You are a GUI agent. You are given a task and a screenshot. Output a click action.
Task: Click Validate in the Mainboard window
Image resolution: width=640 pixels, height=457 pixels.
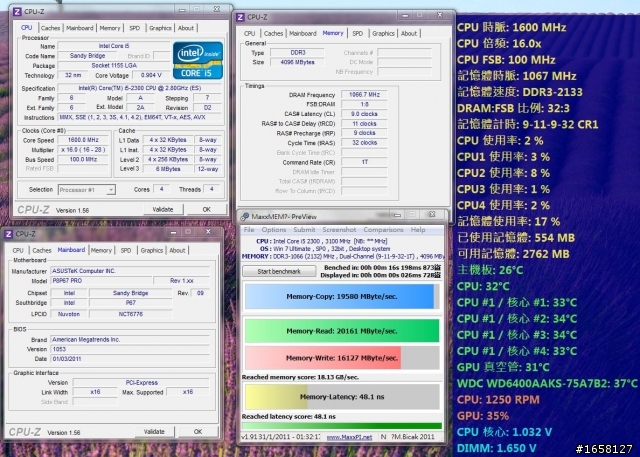(154, 432)
